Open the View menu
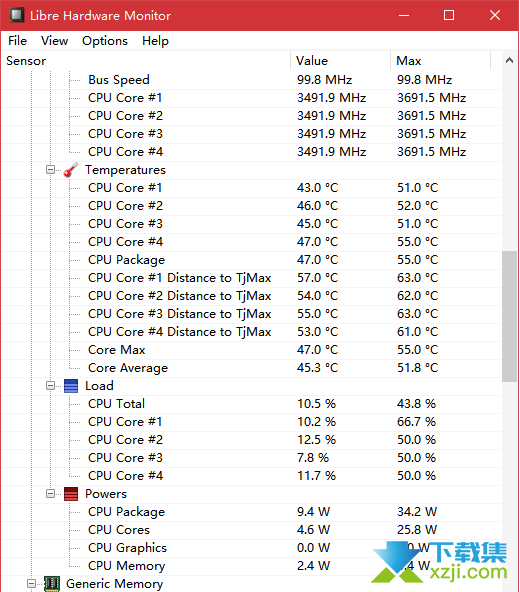520x592 pixels. pos(54,41)
